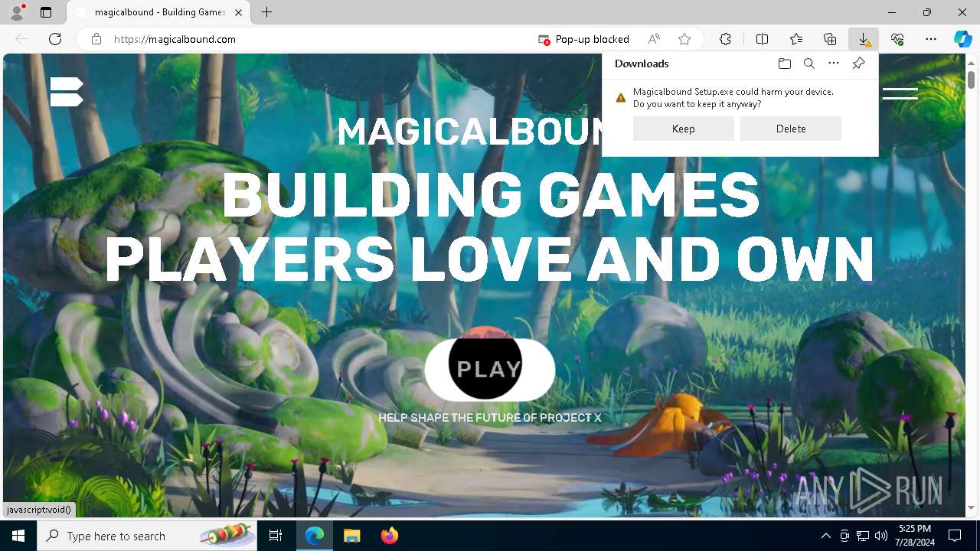The height and width of the screenshot is (551, 980).
Task: Click the page vertical scrollbar thumb
Action: point(971,79)
